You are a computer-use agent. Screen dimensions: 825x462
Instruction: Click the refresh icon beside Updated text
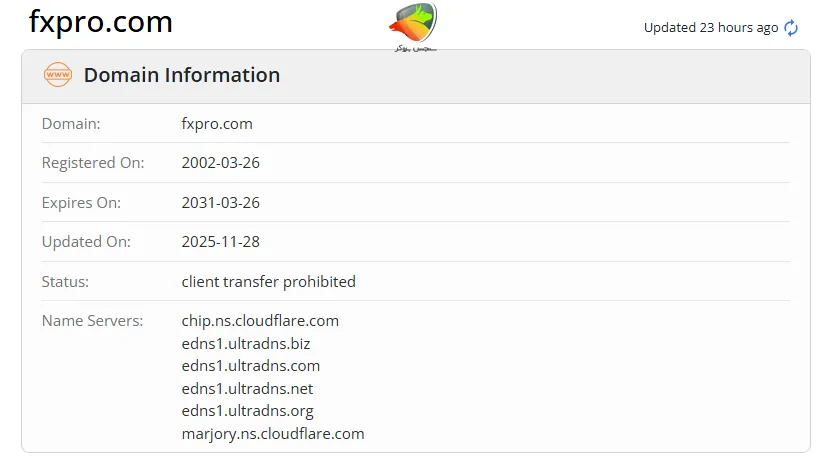[x=791, y=28]
